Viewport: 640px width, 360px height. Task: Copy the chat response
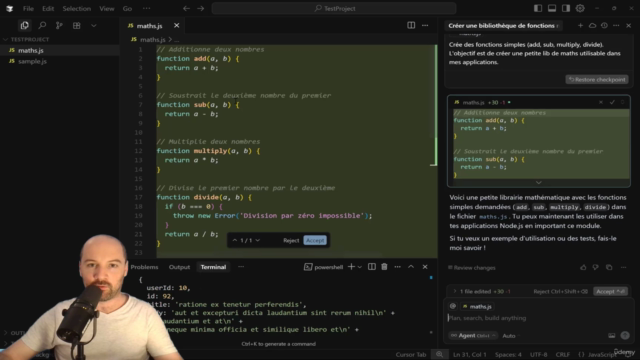[609, 267]
